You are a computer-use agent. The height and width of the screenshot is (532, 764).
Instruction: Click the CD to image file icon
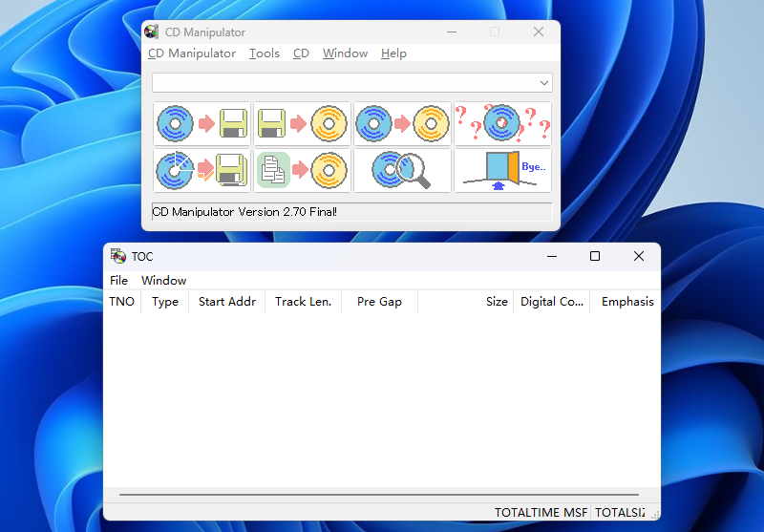point(202,124)
